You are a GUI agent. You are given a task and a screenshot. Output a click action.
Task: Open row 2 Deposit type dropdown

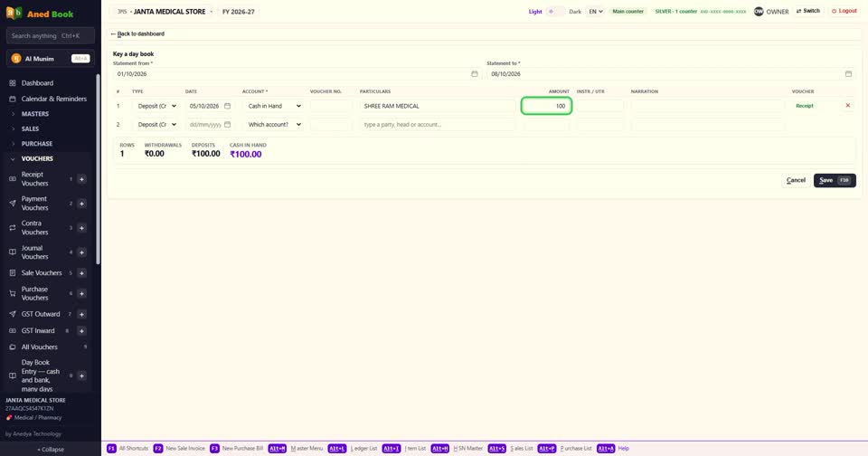(156, 125)
